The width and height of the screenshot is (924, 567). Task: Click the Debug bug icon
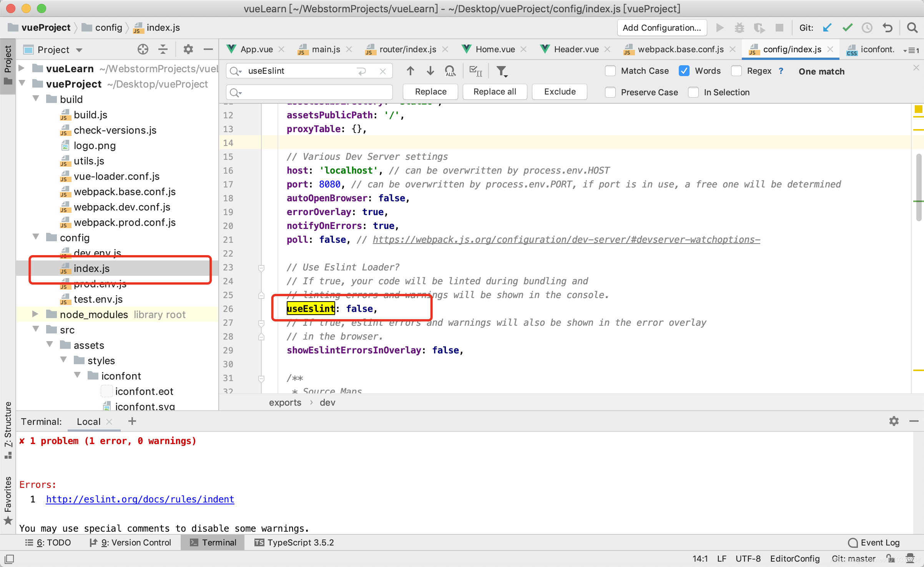click(739, 28)
